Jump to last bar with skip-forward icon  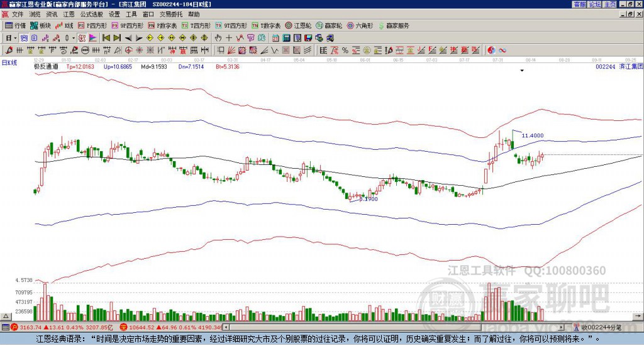(x=117, y=38)
